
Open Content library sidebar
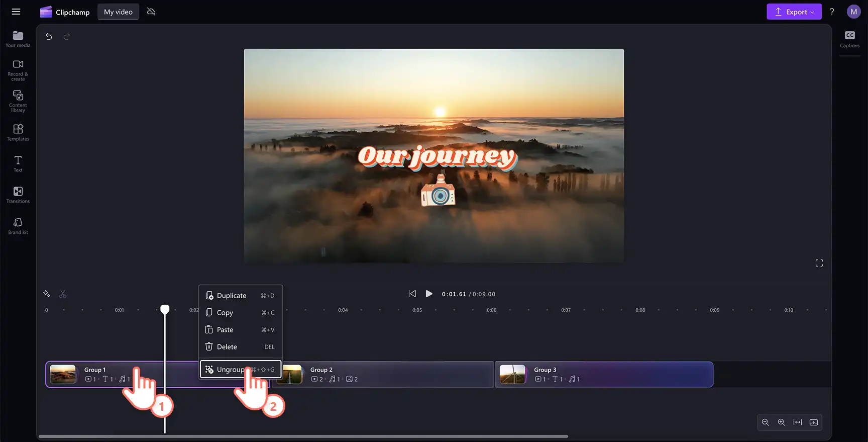18,101
